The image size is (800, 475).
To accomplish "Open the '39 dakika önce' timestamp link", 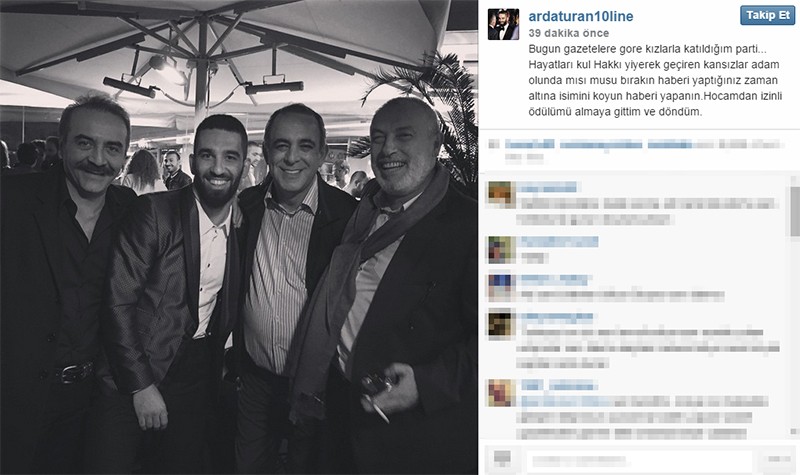I will click(x=568, y=33).
